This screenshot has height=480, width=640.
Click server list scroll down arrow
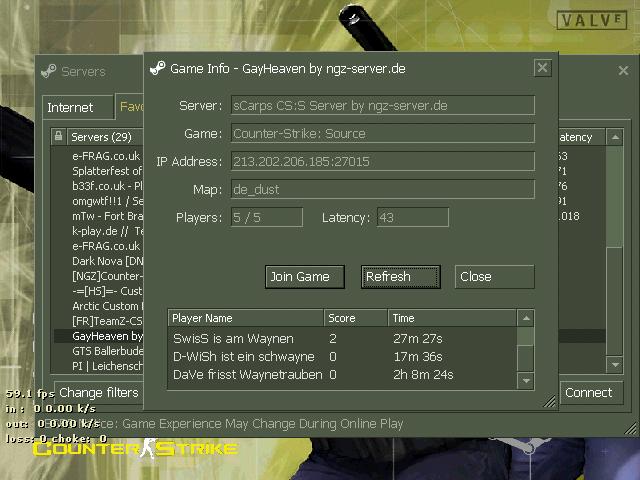pos(615,364)
